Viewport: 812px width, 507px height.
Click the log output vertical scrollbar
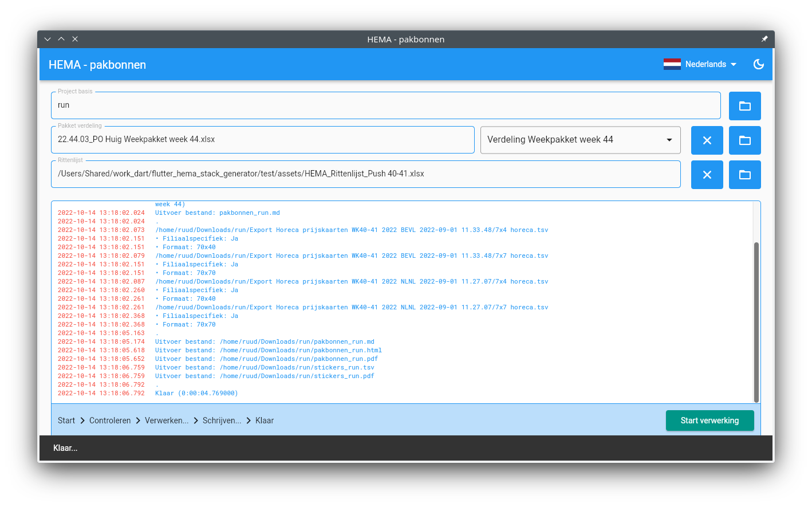(x=756, y=322)
